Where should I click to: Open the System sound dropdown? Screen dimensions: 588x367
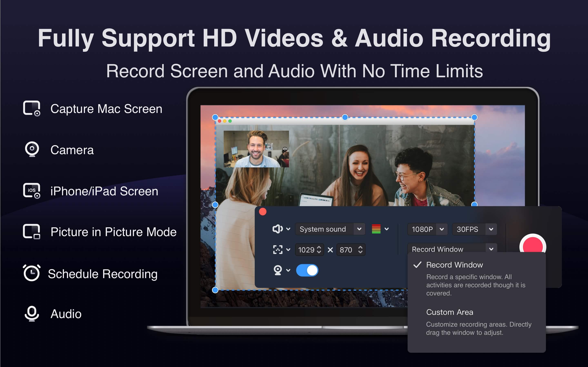(x=360, y=229)
